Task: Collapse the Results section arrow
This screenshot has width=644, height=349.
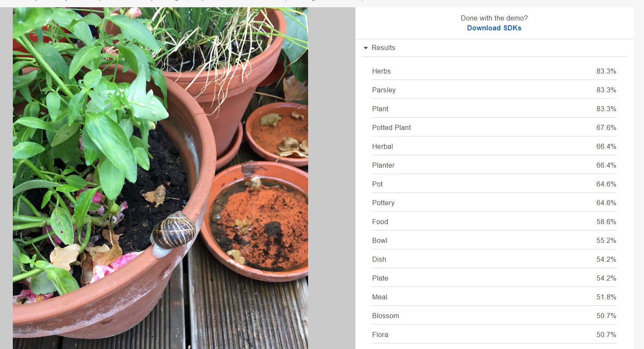Action: (366, 48)
